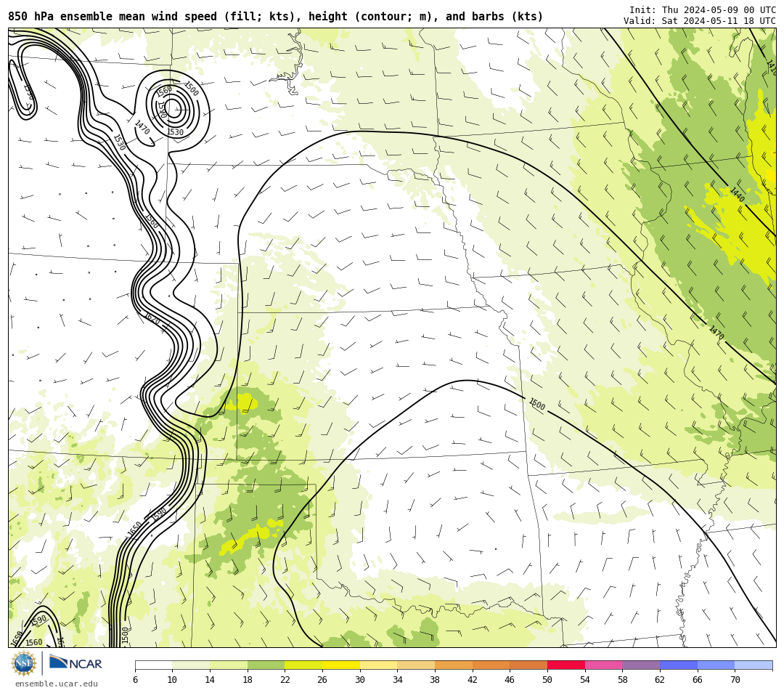Screen dimensions: 784x693
Task: Click the NCAR logo
Action: pos(75,663)
